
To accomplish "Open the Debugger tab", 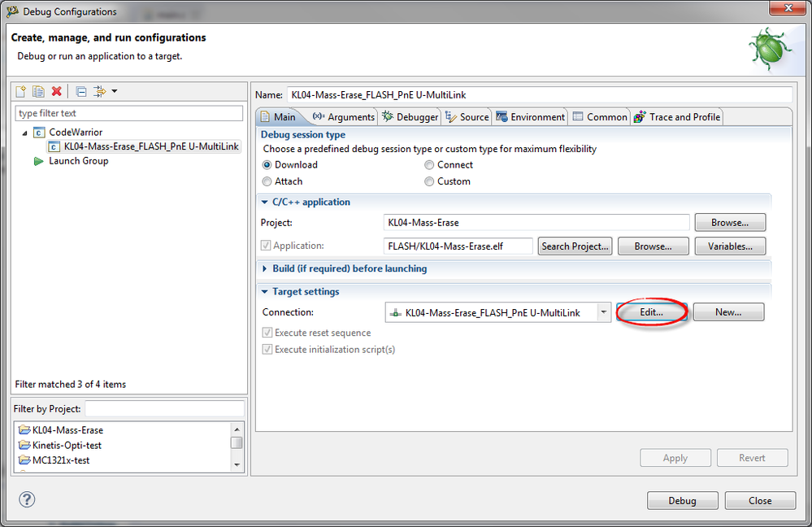I will [x=410, y=117].
